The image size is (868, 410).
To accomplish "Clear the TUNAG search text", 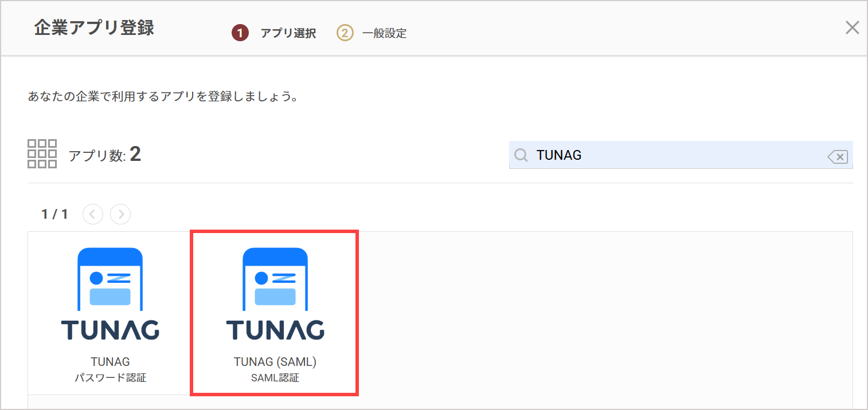I will (838, 156).
